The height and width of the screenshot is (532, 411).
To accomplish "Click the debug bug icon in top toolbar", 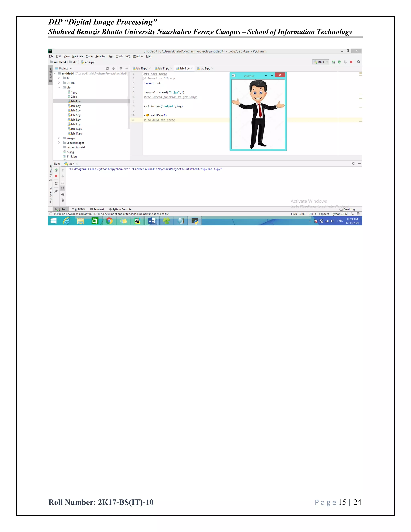I will (x=339, y=62).
